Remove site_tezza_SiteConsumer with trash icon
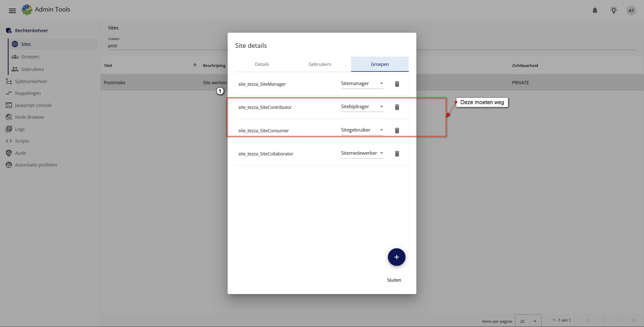The width and height of the screenshot is (644, 327). click(x=397, y=131)
